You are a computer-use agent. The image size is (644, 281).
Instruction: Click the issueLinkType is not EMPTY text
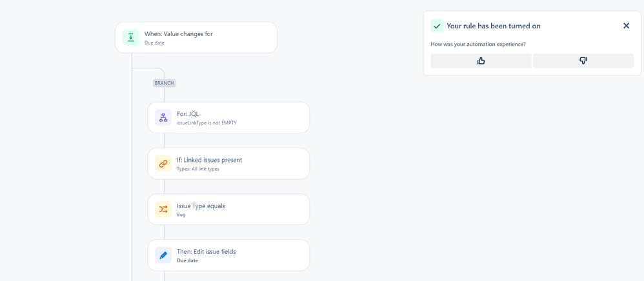click(206, 122)
